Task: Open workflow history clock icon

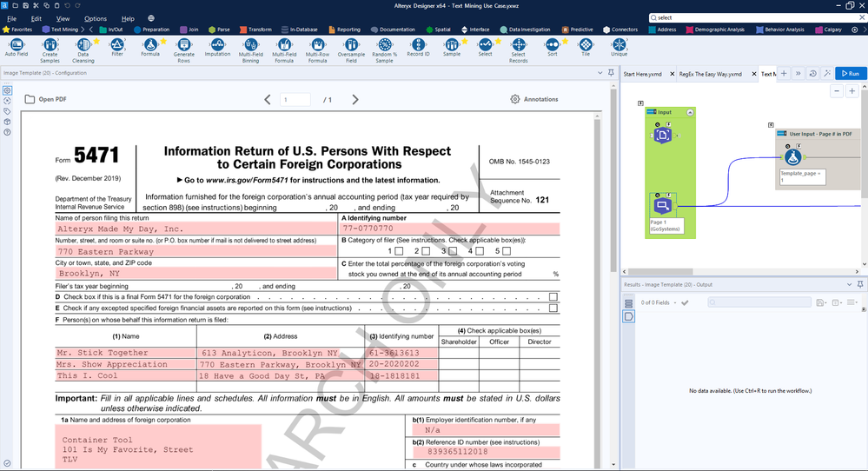Action: (812, 73)
